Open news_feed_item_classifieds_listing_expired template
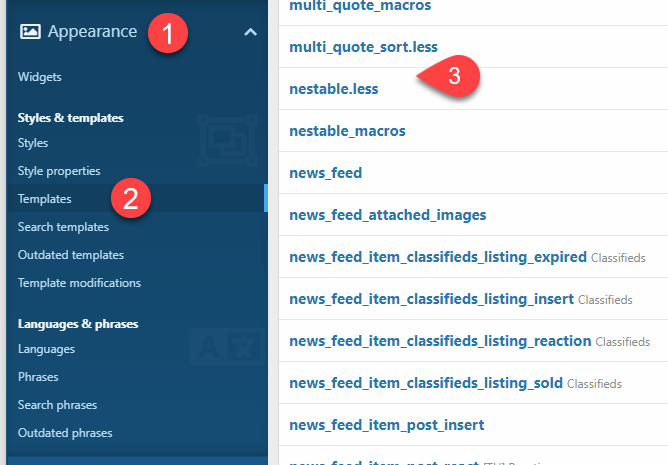668x465 pixels. 438,257
